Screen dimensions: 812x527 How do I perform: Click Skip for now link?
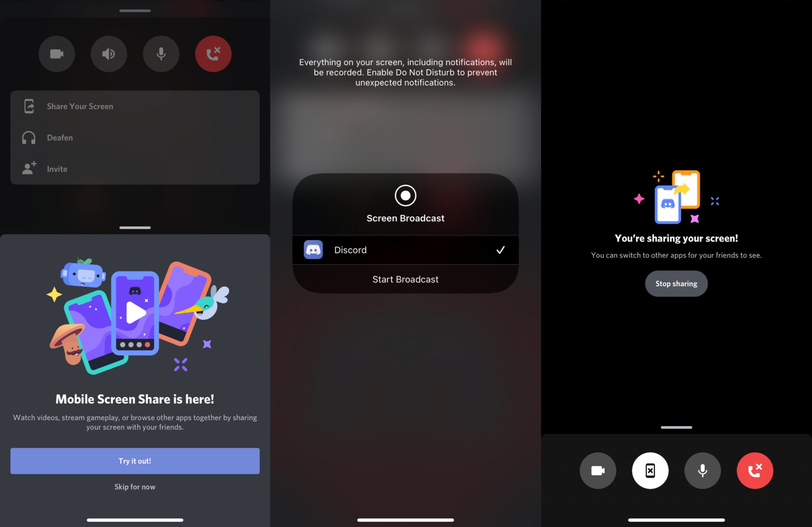pyautogui.click(x=135, y=487)
